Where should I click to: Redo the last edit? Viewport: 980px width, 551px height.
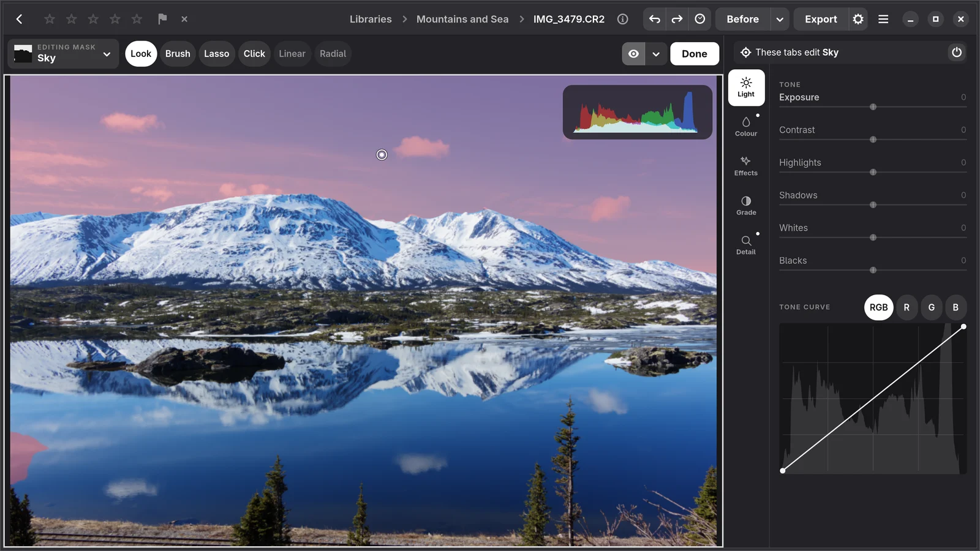677,19
